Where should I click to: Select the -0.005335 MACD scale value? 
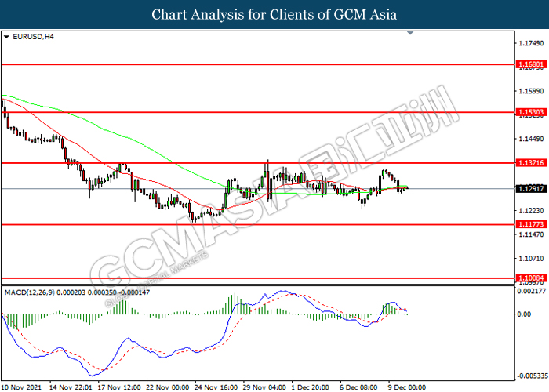[x=531, y=376]
